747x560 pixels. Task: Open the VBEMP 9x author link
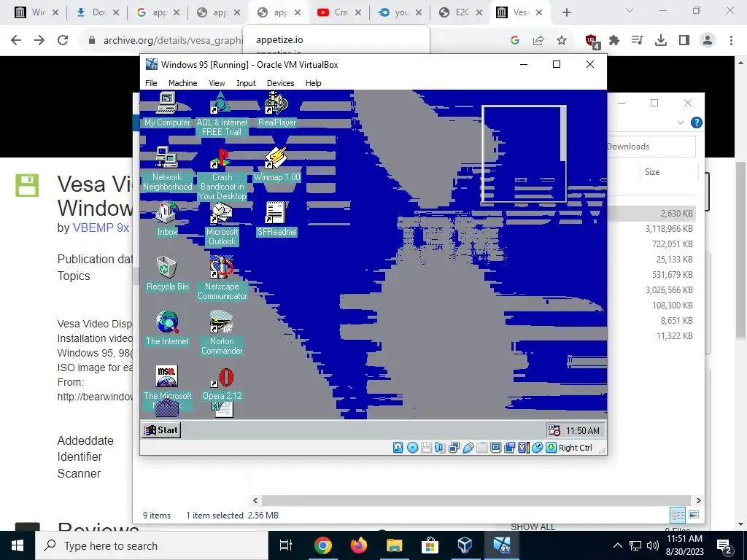(101, 227)
